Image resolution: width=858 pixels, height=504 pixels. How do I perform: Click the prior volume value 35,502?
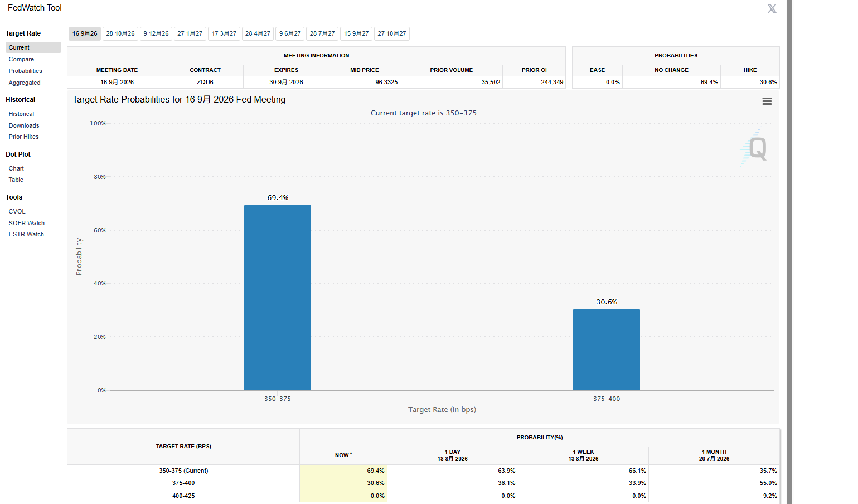(x=491, y=82)
